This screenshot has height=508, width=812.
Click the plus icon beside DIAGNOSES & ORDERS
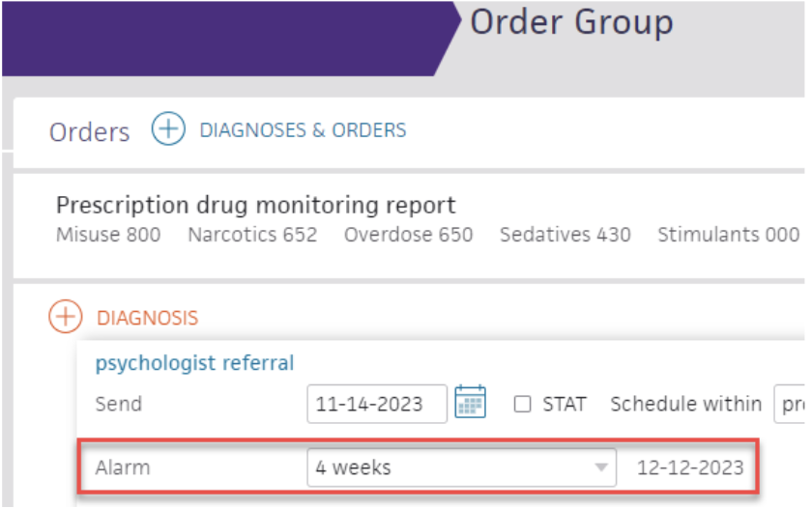tap(168, 128)
